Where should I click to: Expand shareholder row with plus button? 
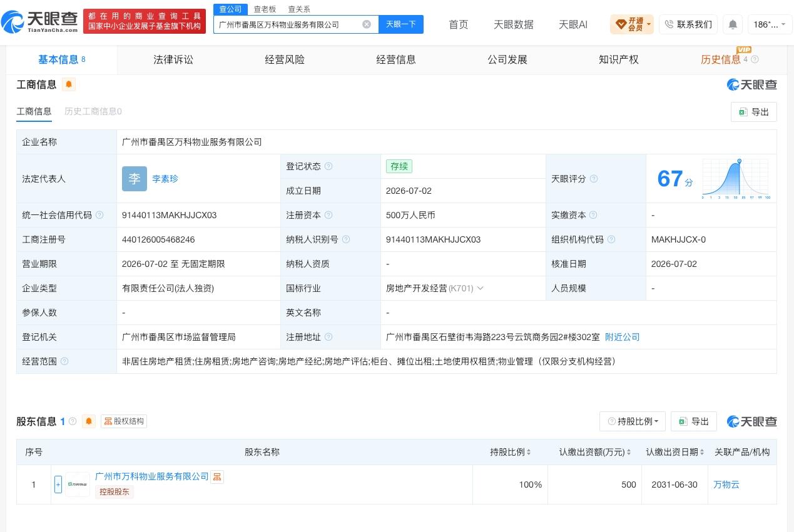point(58,484)
